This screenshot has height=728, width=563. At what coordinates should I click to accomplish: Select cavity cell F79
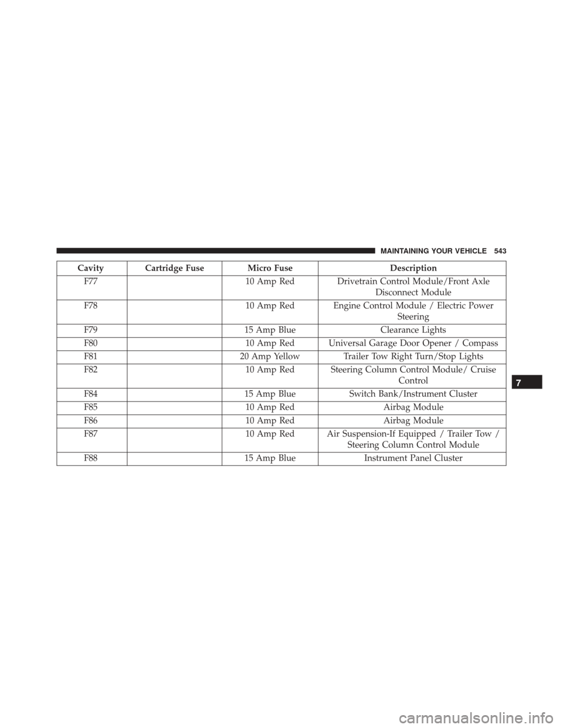click(x=91, y=330)
